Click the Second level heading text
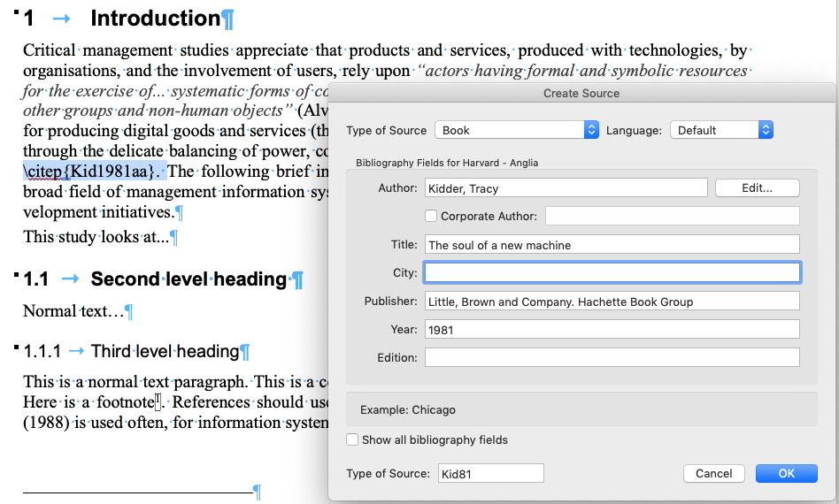The image size is (839, 504). point(189,279)
